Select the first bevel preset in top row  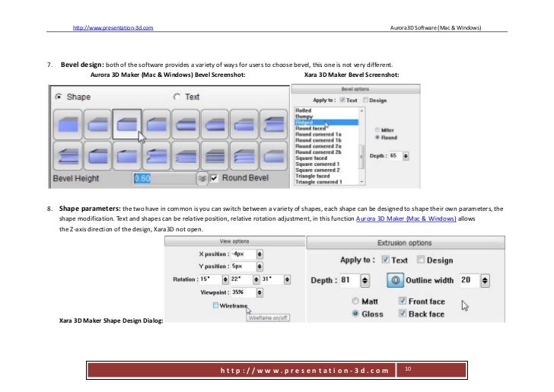pos(68,124)
